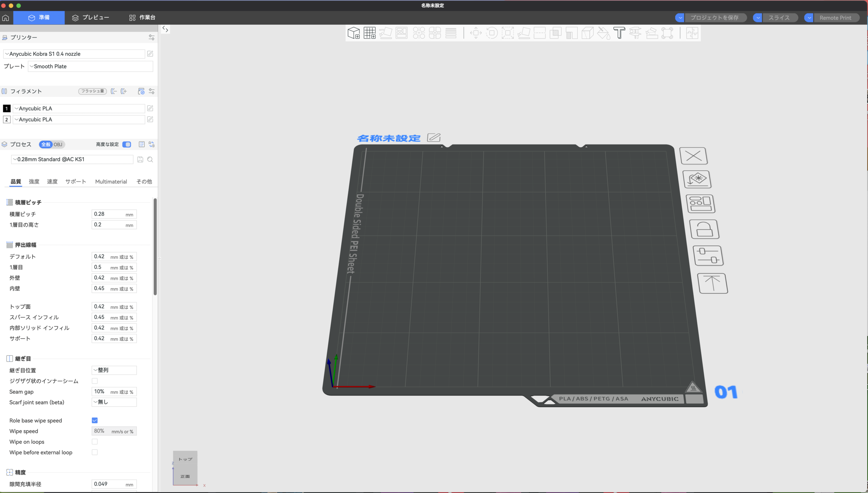Screen dimensions: 868x493
Task: Click the Add plate grid icon
Action: (x=370, y=33)
